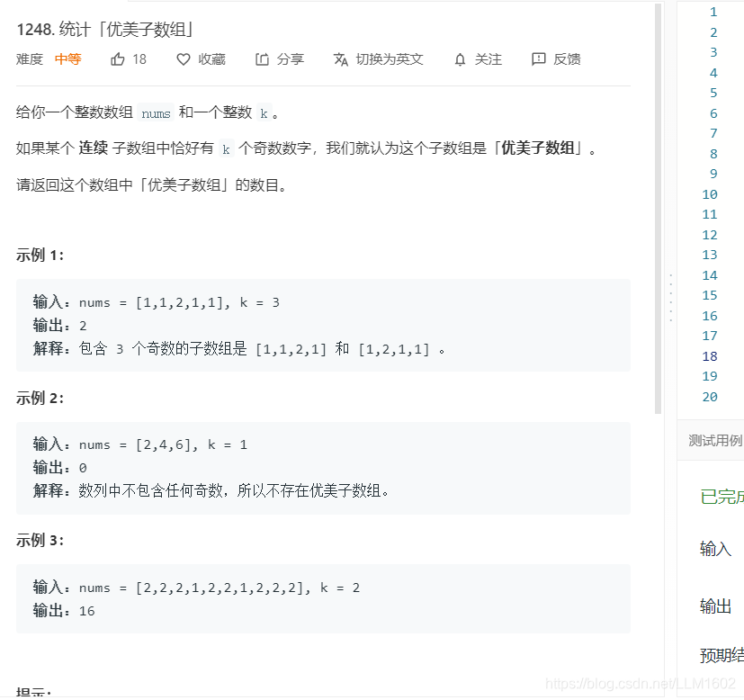The height and width of the screenshot is (700, 744).
Task: Open the 测试用例 test case tab
Action: pyautogui.click(x=715, y=440)
